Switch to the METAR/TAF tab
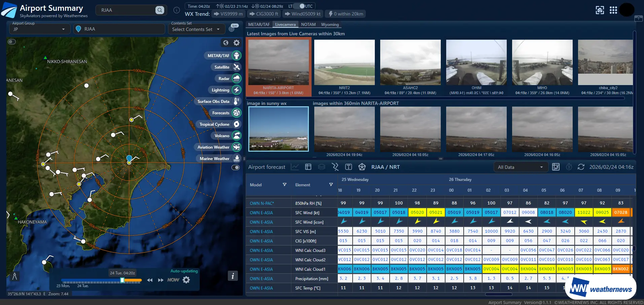 pyautogui.click(x=259, y=25)
